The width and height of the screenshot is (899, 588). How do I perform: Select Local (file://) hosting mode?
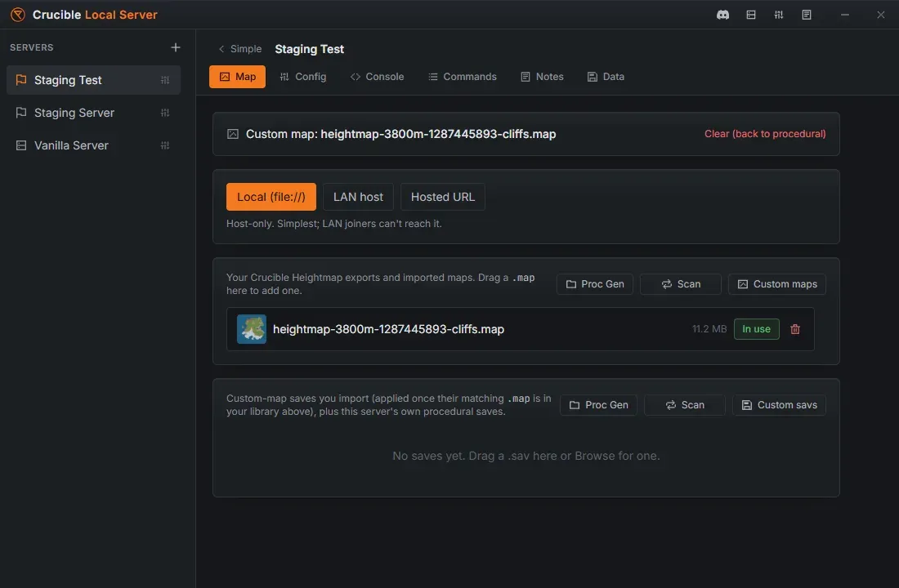[271, 197]
